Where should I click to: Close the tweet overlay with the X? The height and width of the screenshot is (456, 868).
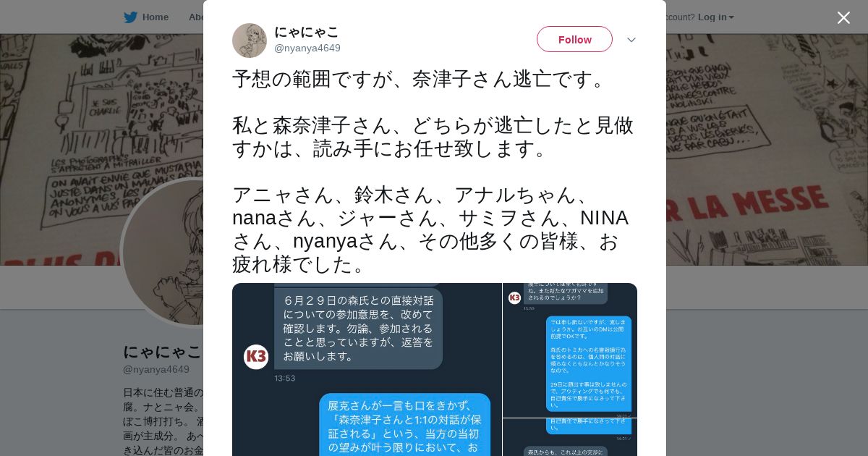click(x=843, y=17)
